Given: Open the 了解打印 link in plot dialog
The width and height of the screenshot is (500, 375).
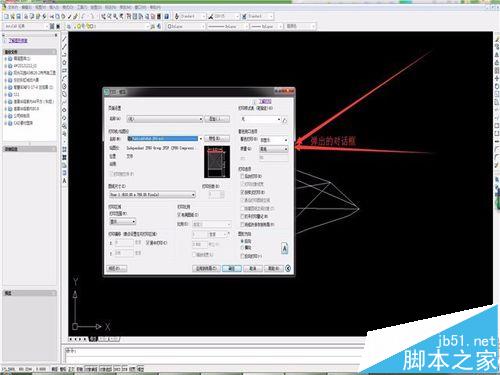Looking at the screenshot, I should pos(265,101).
